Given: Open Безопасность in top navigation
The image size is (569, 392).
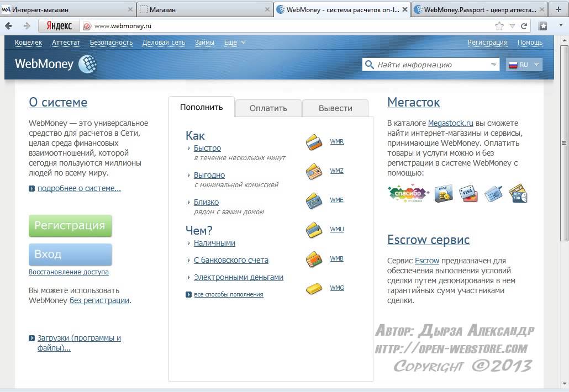Looking at the screenshot, I should 111,43.
